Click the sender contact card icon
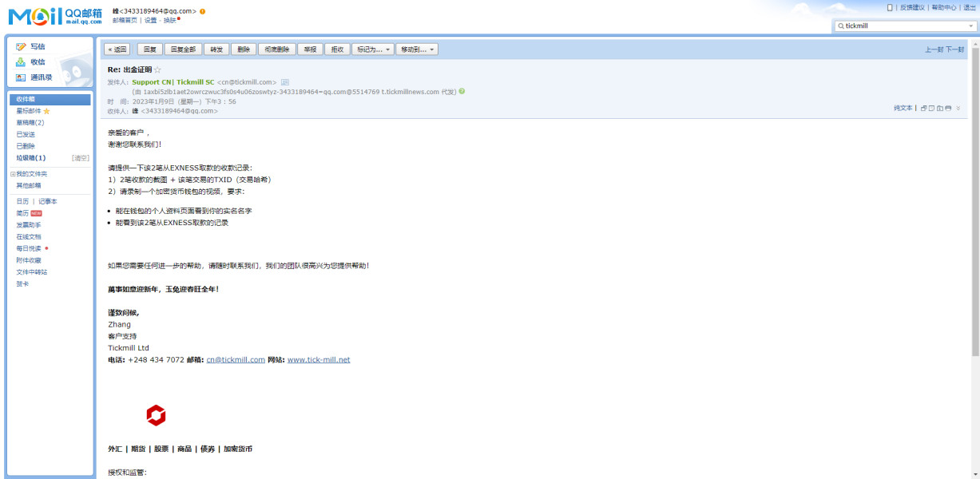The height and width of the screenshot is (479, 980). [285, 82]
